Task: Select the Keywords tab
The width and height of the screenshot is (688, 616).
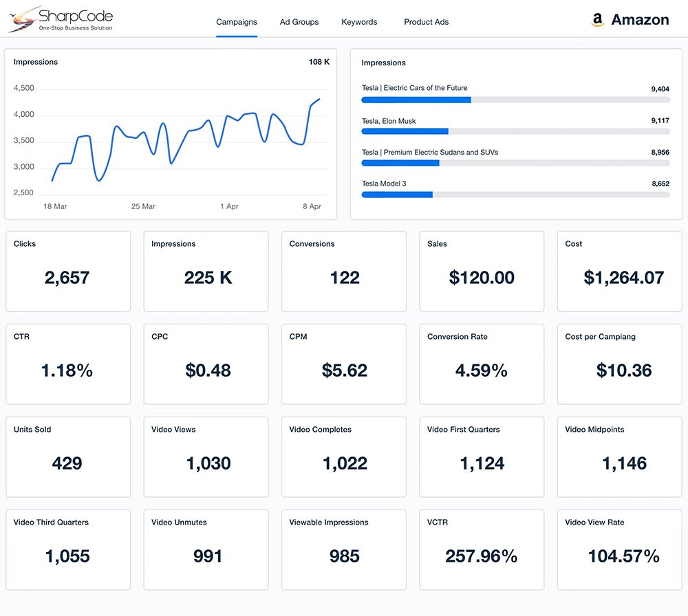Action: [359, 22]
